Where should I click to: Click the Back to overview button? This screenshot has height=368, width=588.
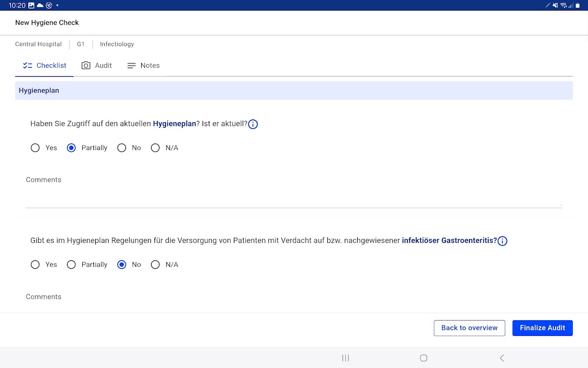pyautogui.click(x=469, y=328)
